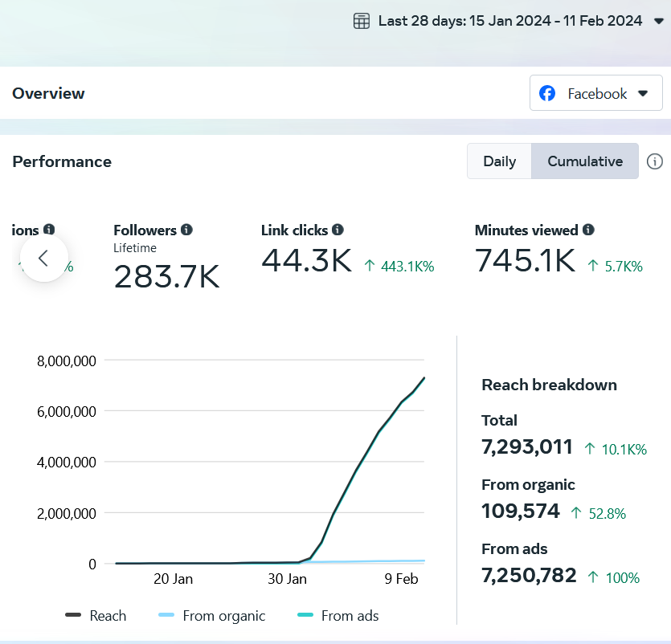
Task: Switch to Daily performance view
Action: click(499, 161)
